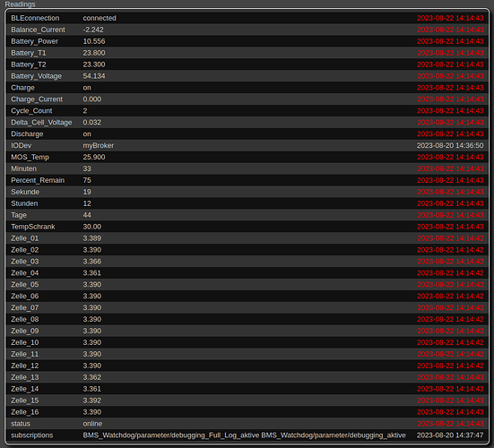Image resolution: width=494 pixels, height=448 pixels.
Task: Click the subscriptions BMS_Watchdog topic text
Action: coord(244,435)
